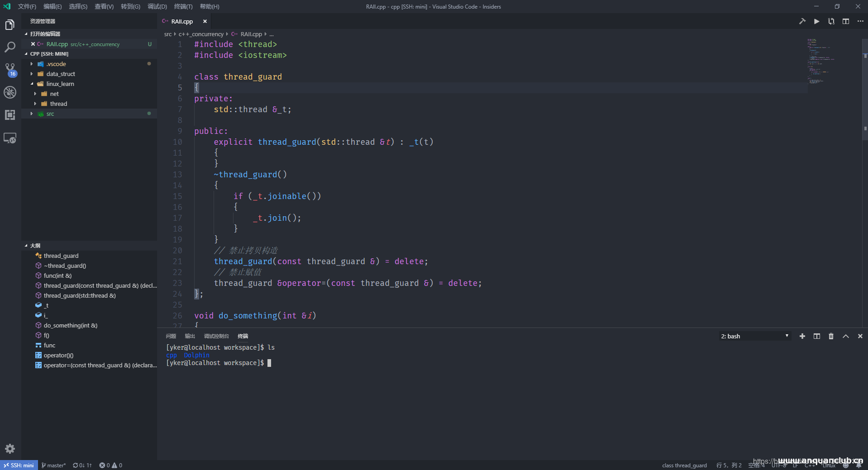Viewport: 868px width, 470px height.
Task: Open the Search panel
Action: pyautogui.click(x=10, y=47)
